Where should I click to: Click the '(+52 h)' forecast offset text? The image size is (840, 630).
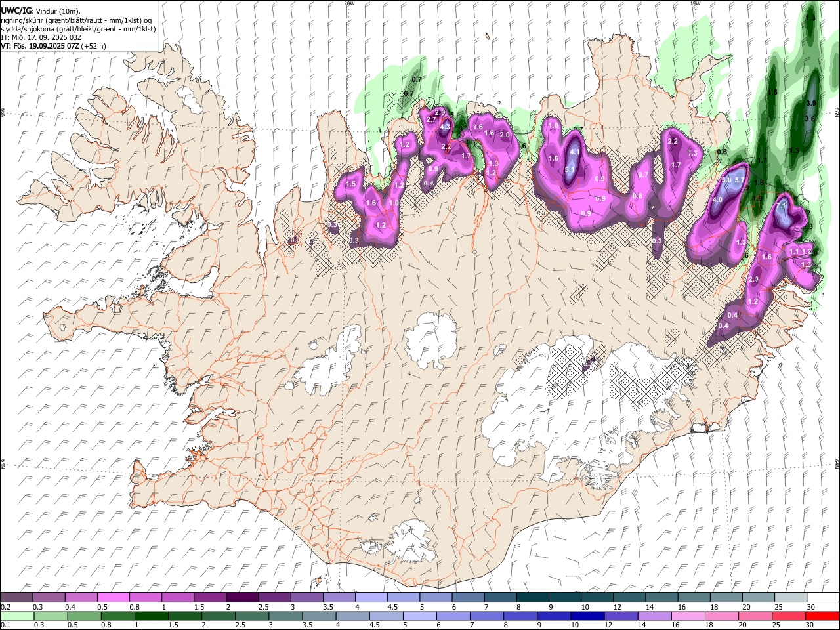[94, 46]
